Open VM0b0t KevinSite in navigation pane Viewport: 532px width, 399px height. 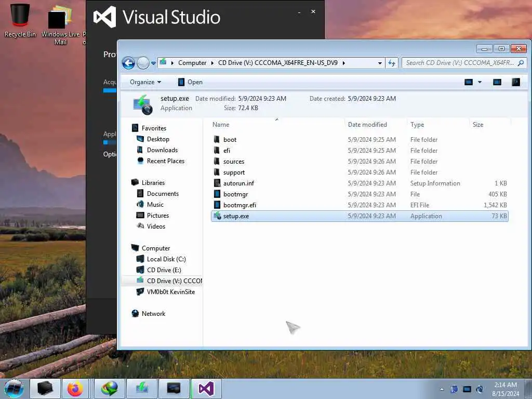(x=170, y=292)
